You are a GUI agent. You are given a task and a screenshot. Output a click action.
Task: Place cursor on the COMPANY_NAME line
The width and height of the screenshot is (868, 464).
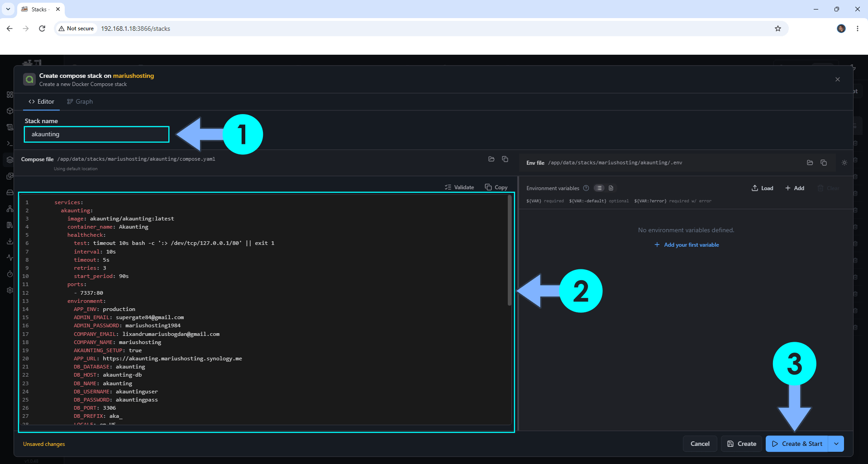[x=117, y=342]
